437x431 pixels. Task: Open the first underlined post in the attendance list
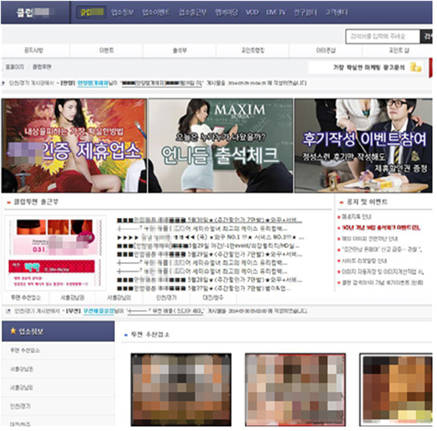209,220
